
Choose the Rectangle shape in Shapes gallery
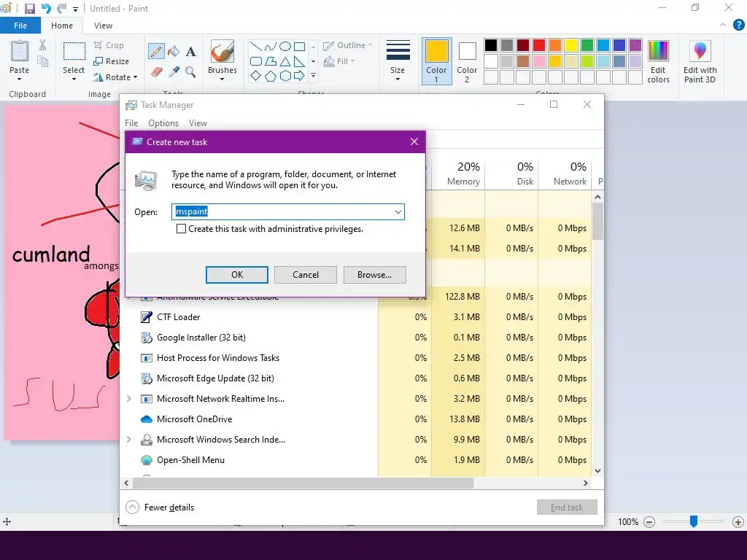click(300, 46)
